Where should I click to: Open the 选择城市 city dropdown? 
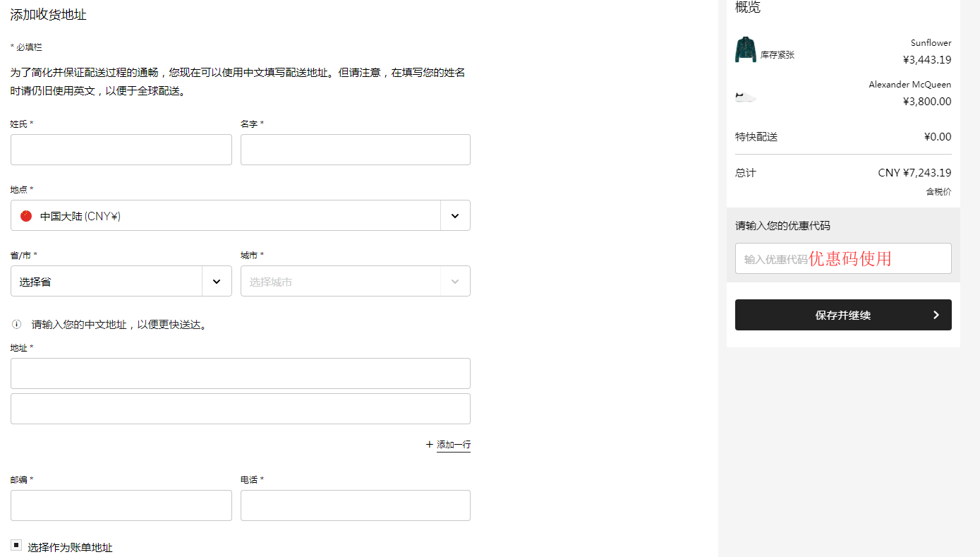tap(355, 280)
